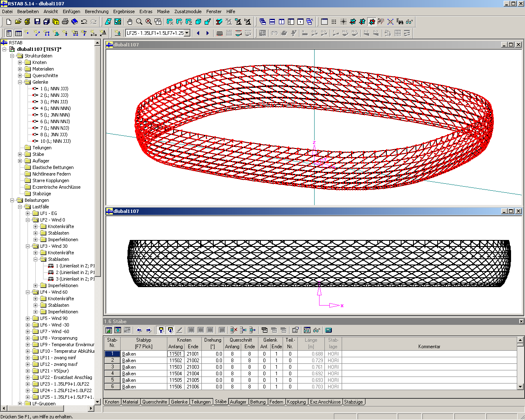The height and width of the screenshot is (420, 525).
Task: Activate the Pan hand tool
Action: tap(129, 22)
